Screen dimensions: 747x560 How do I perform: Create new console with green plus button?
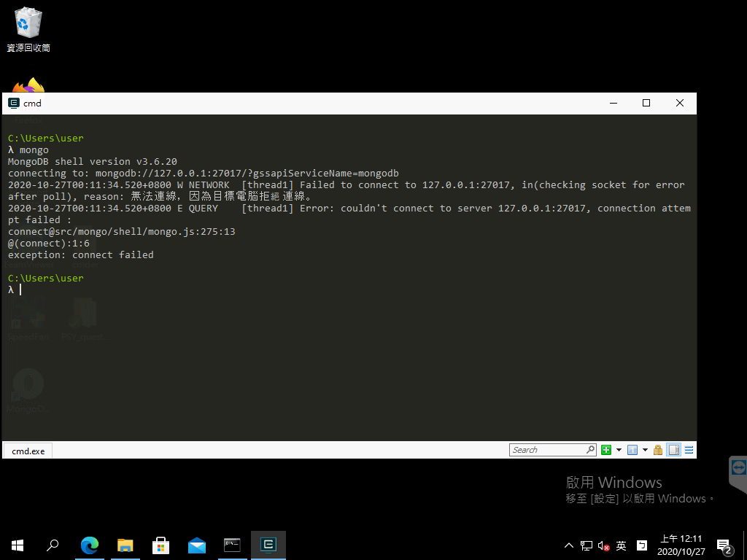606,450
